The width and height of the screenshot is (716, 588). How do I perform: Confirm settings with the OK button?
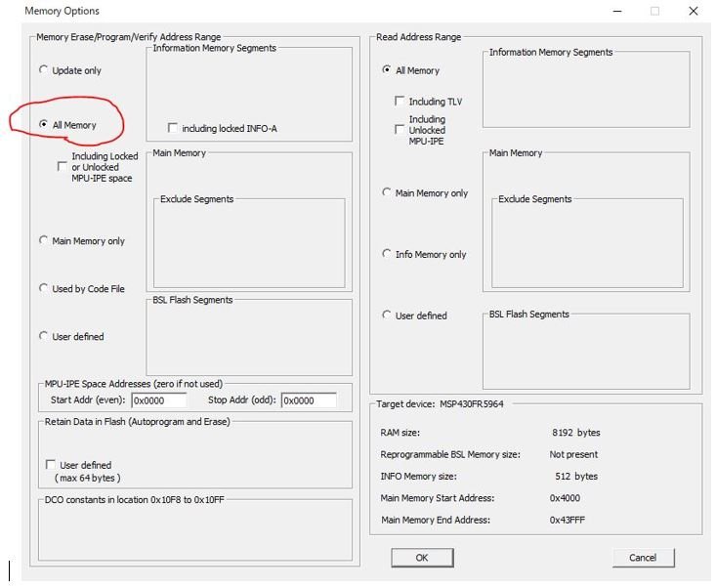(x=422, y=558)
